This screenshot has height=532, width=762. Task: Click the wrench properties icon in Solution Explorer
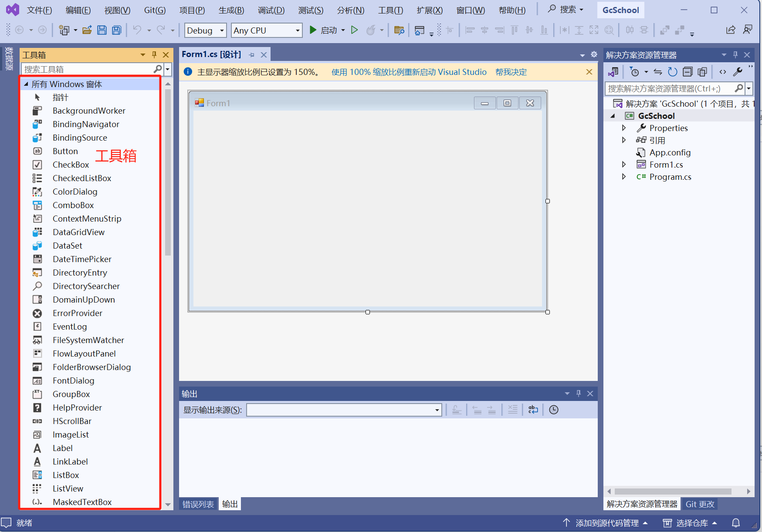[738, 72]
